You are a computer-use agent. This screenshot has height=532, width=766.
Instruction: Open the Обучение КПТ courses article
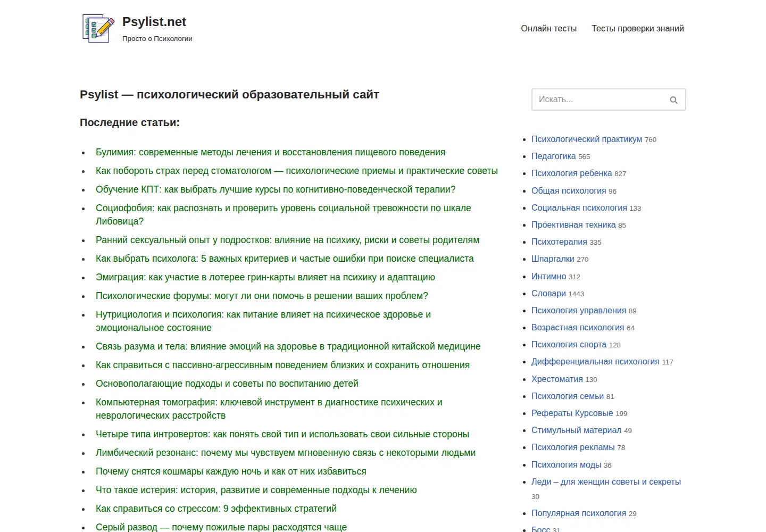[x=276, y=189]
